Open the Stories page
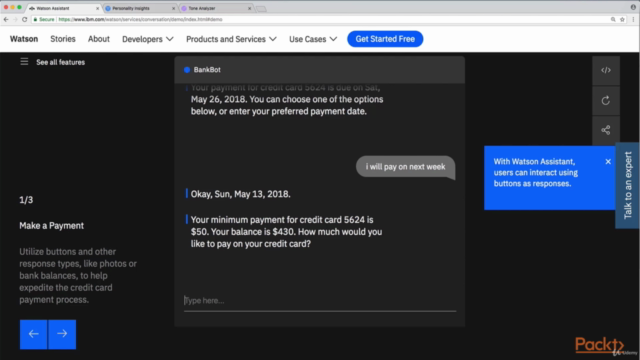Viewport: 640px width, 360px height. pos(63,39)
